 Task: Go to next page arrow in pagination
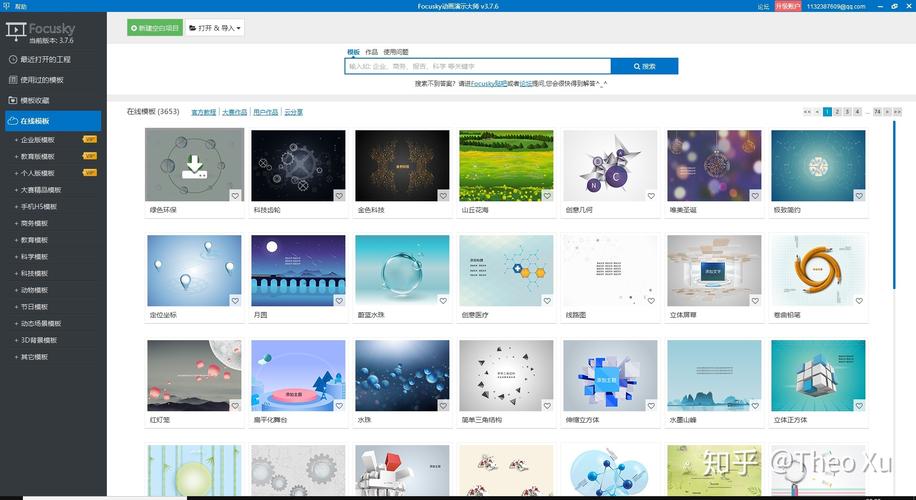[887, 112]
